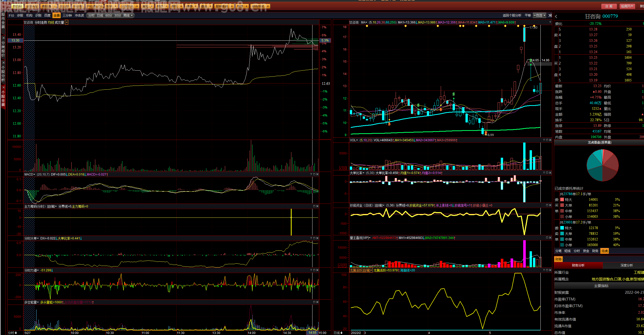Expand the 分类排名 dropdown
This screenshot has width=644, height=335.
pos(137,6)
